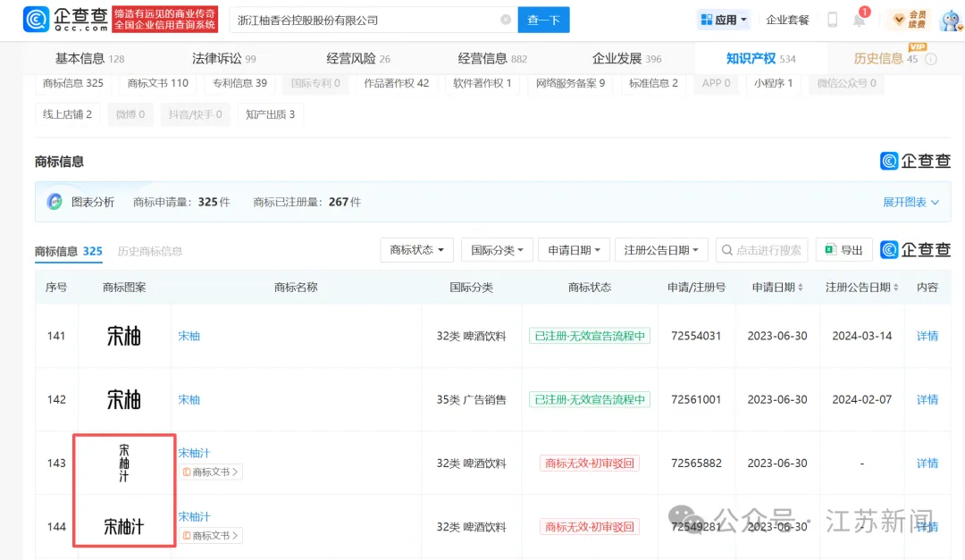Click the 查一下 search button
Image resolution: width=965 pixels, height=560 pixels.
[x=543, y=20]
